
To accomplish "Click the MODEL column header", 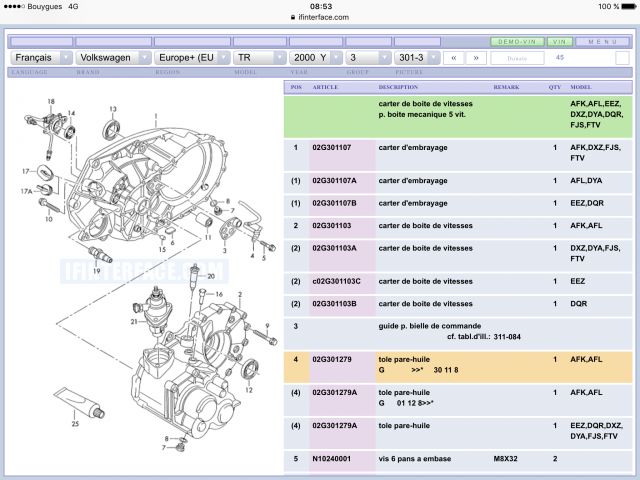I will coord(581,87).
